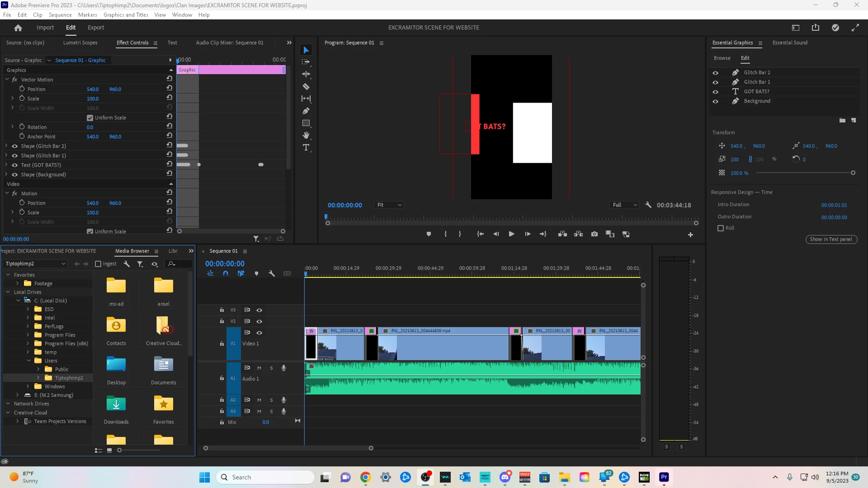Open the Sequence menu

[x=60, y=15]
